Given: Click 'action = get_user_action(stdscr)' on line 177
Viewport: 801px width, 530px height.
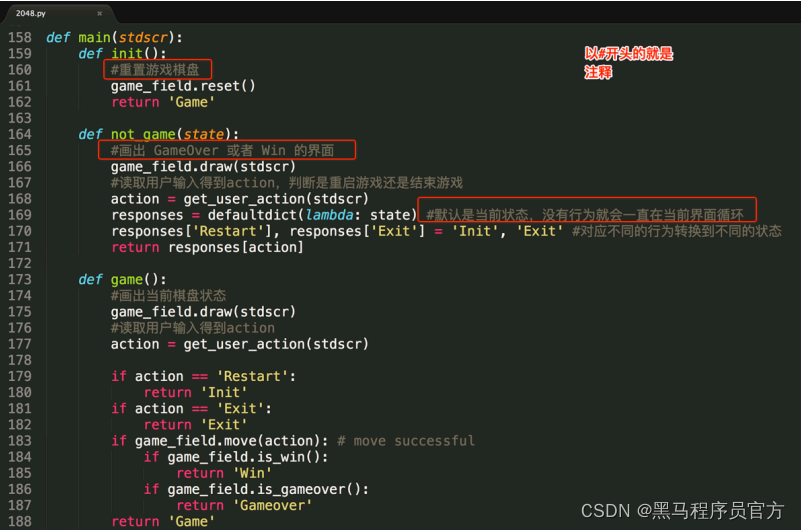Looking at the screenshot, I should coord(240,344).
